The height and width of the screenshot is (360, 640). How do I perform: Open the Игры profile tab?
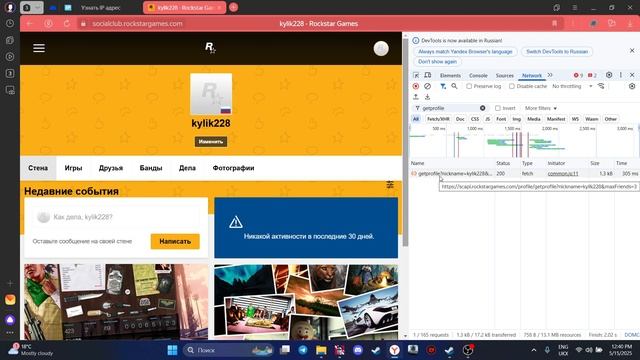point(73,168)
